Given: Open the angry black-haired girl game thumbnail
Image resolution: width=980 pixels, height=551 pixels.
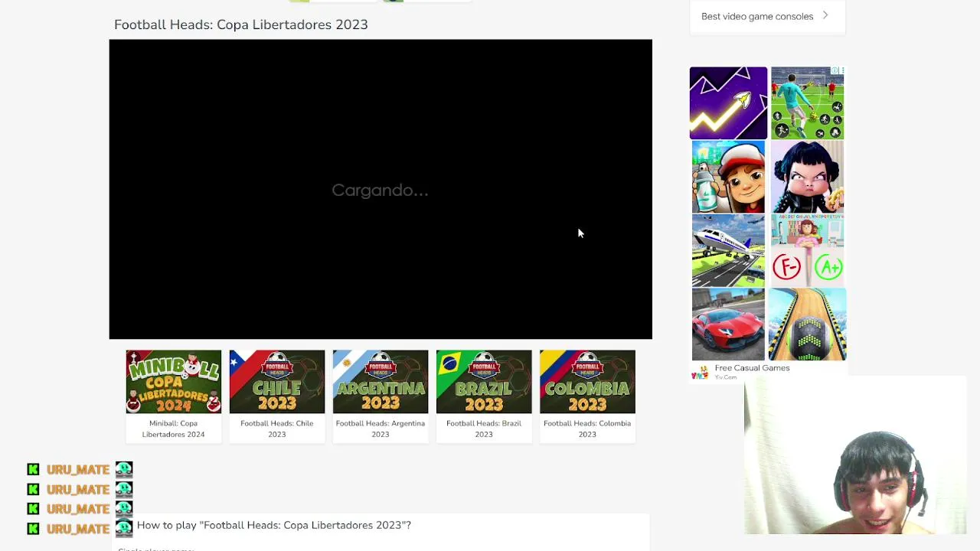Looking at the screenshot, I should click(807, 177).
